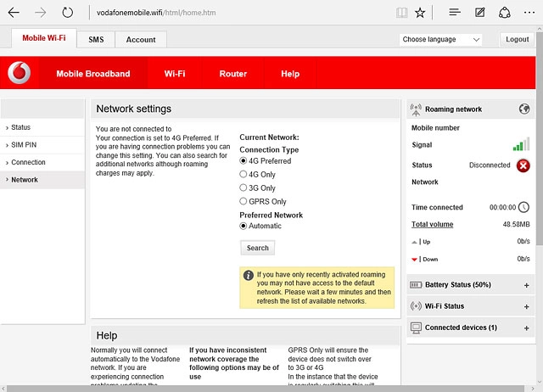Image resolution: width=543 pixels, height=392 pixels.
Task: Expand the Connected devices section
Action: point(526,328)
